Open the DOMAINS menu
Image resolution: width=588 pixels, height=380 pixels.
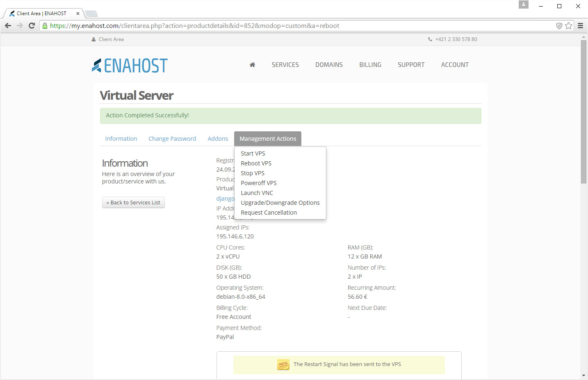pos(329,65)
